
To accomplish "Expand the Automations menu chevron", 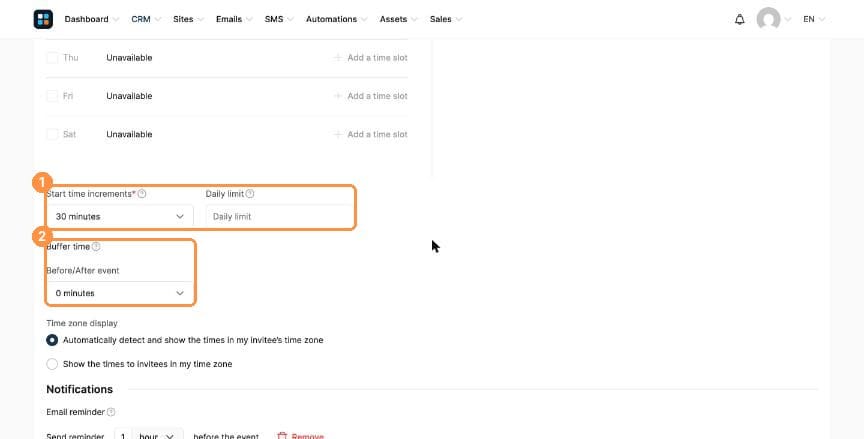I will [x=364, y=19].
